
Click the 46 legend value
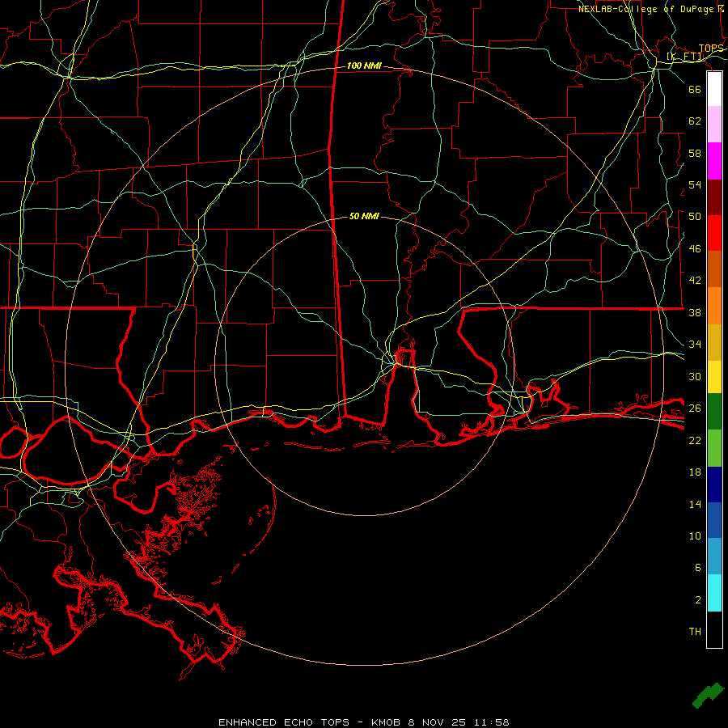695,249
